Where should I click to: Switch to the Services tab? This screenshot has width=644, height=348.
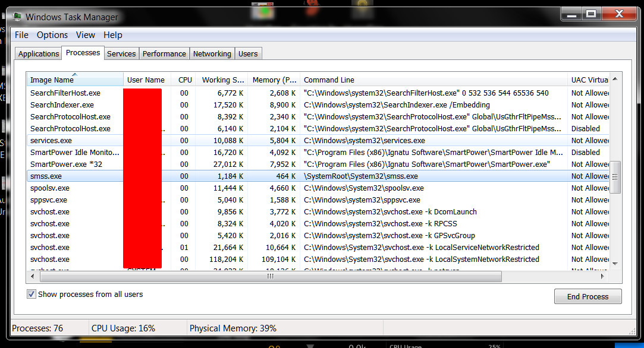(x=121, y=54)
